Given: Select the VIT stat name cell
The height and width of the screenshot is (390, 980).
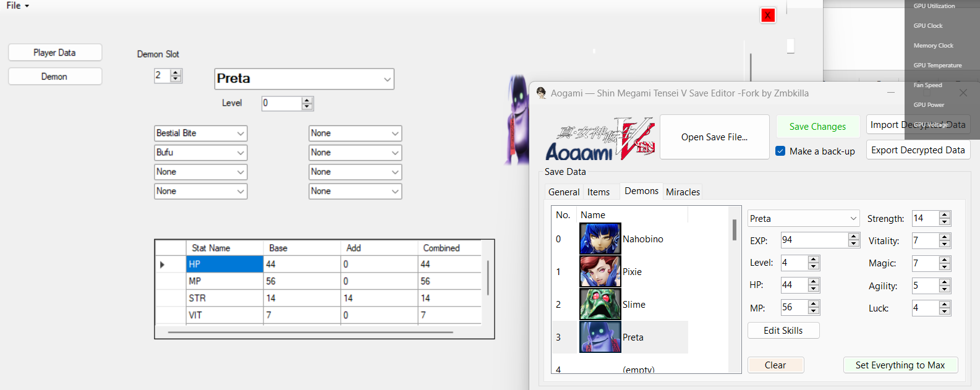Looking at the screenshot, I should pos(224,315).
